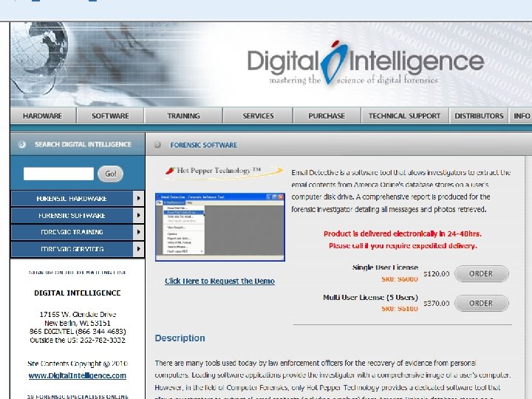Open the INFO navigation menu
532x399 pixels.
[521, 116]
